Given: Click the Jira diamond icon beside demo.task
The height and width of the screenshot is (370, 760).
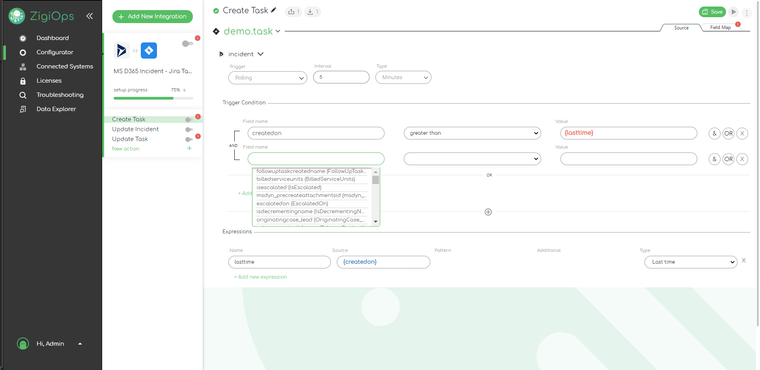Looking at the screenshot, I should click(x=216, y=32).
